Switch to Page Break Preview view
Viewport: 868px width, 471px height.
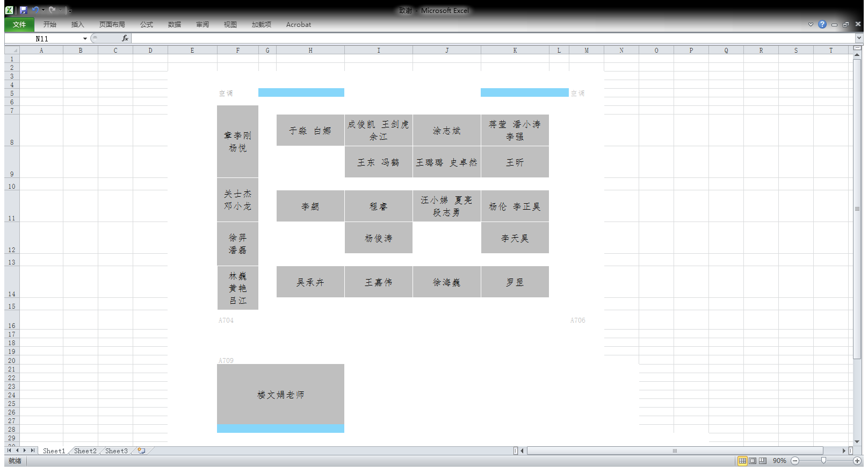click(762, 461)
